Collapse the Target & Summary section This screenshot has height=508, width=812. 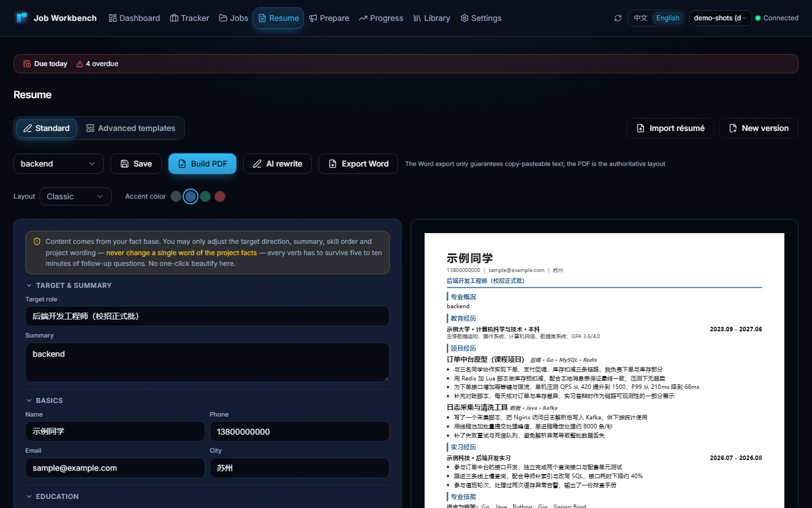click(x=69, y=286)
